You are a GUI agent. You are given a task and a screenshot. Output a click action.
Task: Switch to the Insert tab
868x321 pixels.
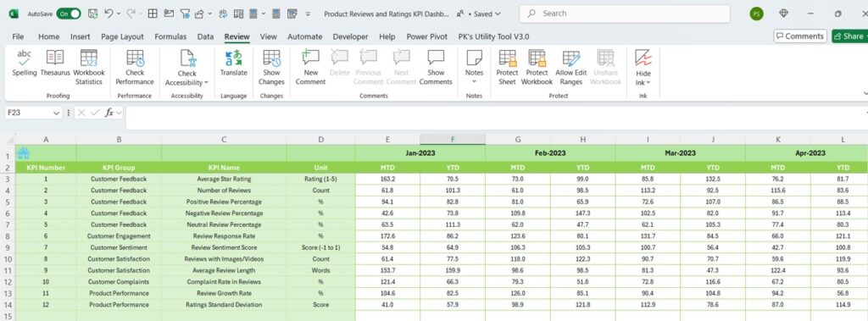pyautogui.click(x=81, y=36)
